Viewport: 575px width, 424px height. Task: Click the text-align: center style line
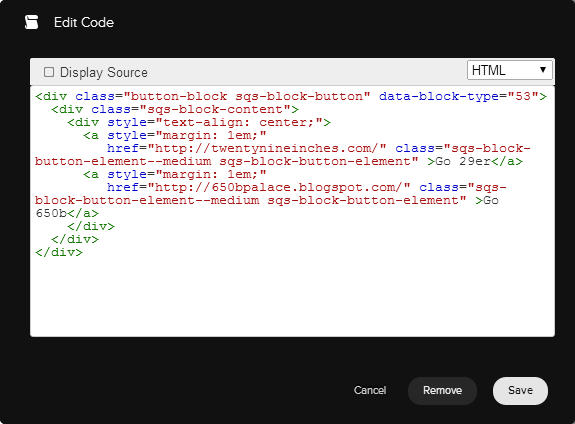[x=199, y=122]
